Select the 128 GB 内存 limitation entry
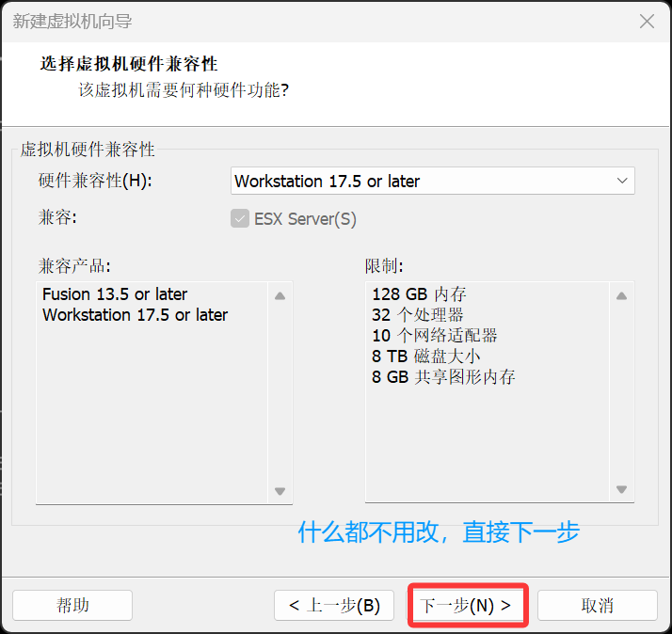This screenshot has height=634, width=672. click(419, 294)
